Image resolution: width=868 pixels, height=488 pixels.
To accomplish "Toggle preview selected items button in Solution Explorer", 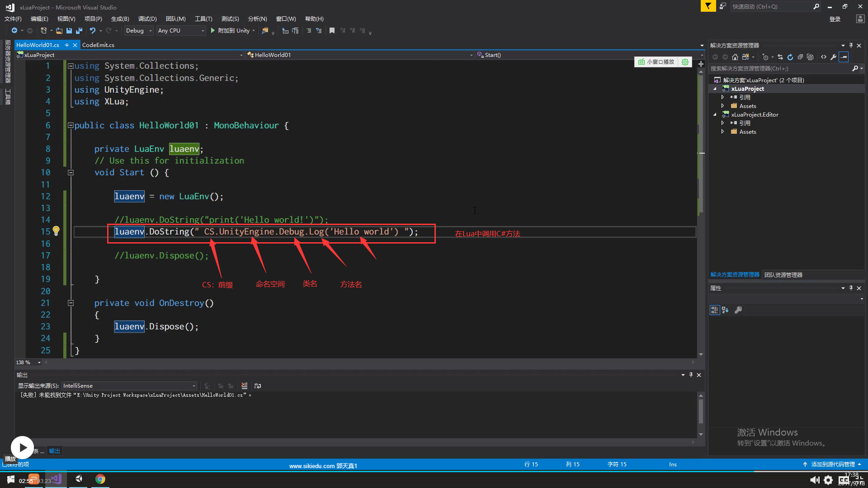I will pyautogui.click(x=844, y=57).
